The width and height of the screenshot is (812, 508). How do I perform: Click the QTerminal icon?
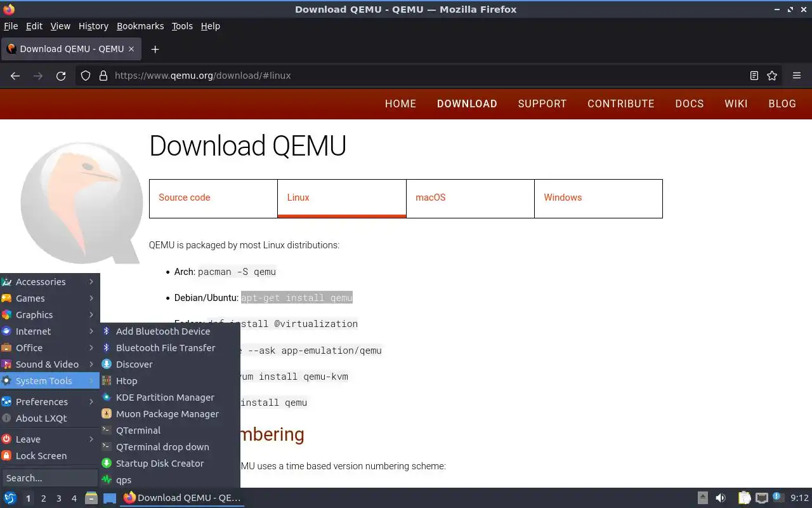coord(107,431)
